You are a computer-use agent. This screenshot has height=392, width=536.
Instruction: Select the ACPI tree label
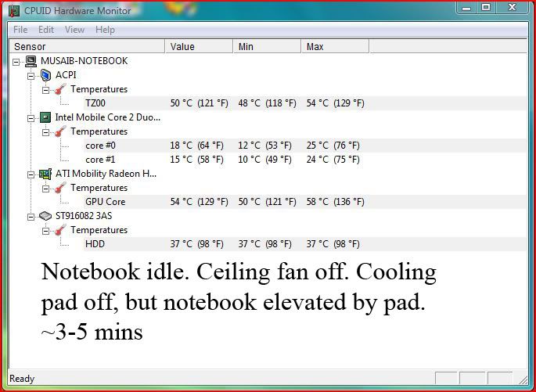pyautogui.click(x=66, y=75)
